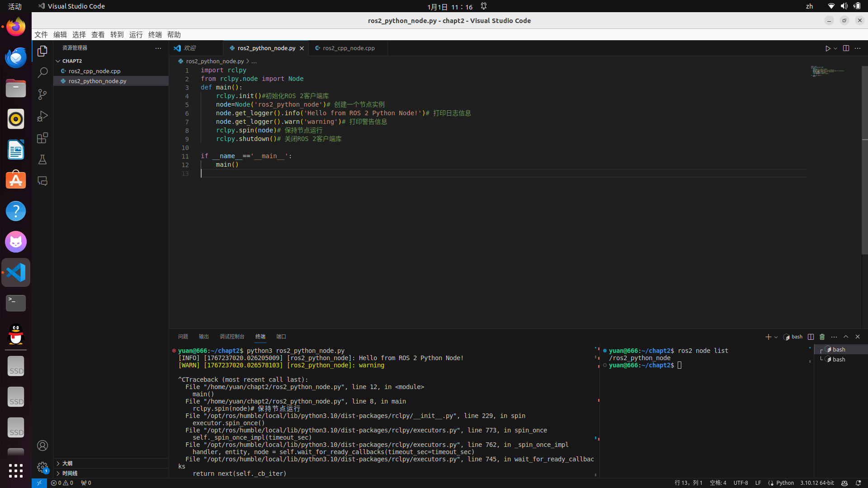The width and height of the screenshot is (868, 488).
Task: Open Run and Debug view
Action: [42, 116]
